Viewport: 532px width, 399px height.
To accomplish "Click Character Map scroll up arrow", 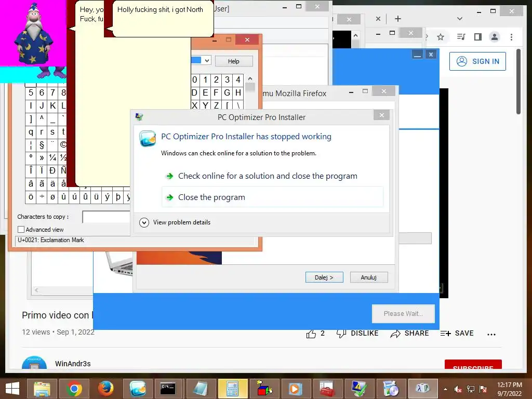I will [250, 79].
